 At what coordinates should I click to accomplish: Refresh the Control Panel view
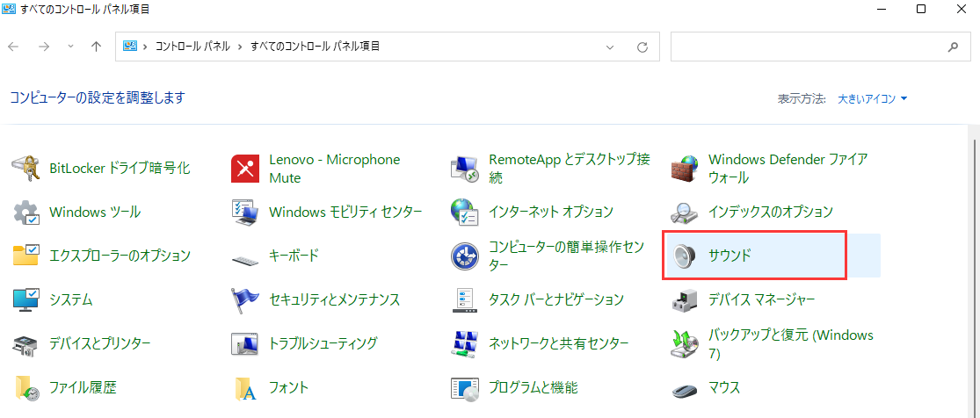642,47
